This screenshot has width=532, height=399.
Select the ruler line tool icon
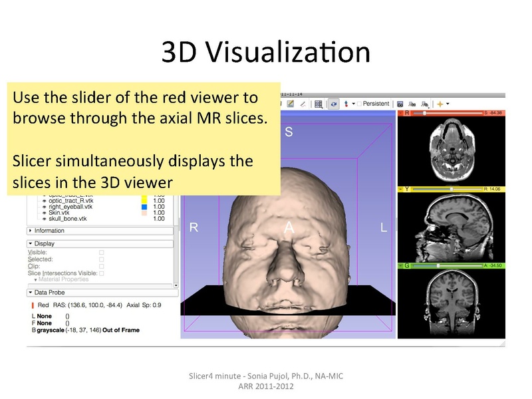coord(303,104)
